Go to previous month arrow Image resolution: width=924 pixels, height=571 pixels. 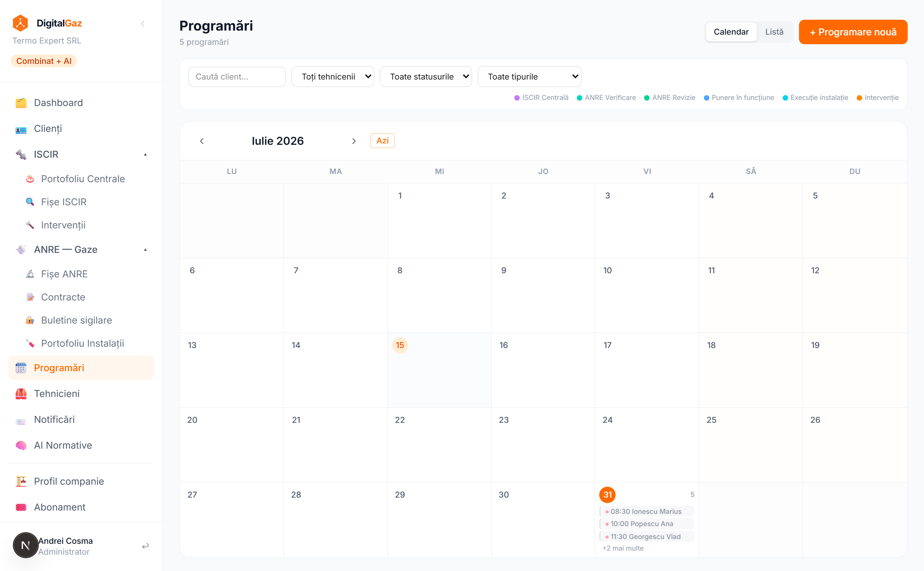coord(202,141)
